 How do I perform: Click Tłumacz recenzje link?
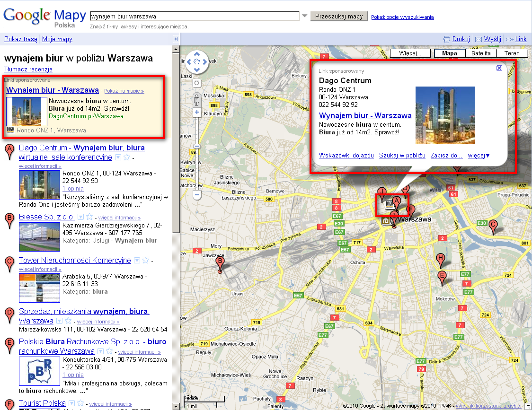[x=28, y=69]
